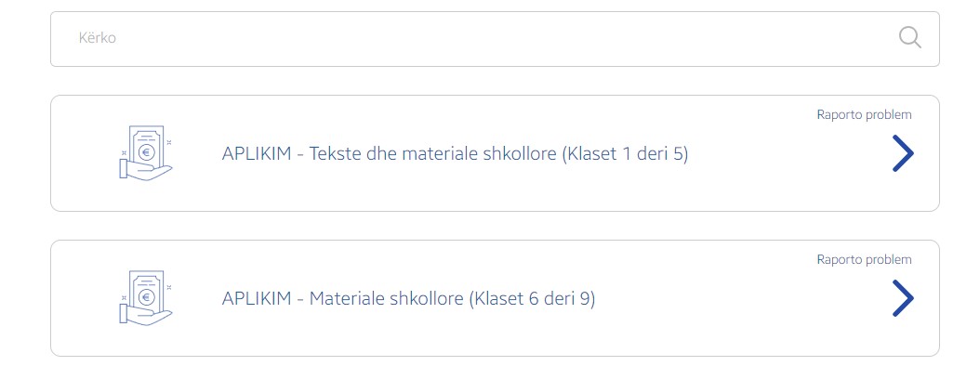Click the euro coin symbol in Klaset 6 deri 9 icon
The image size is (980, 379).
pyautogui.click(x=147, y=296)
